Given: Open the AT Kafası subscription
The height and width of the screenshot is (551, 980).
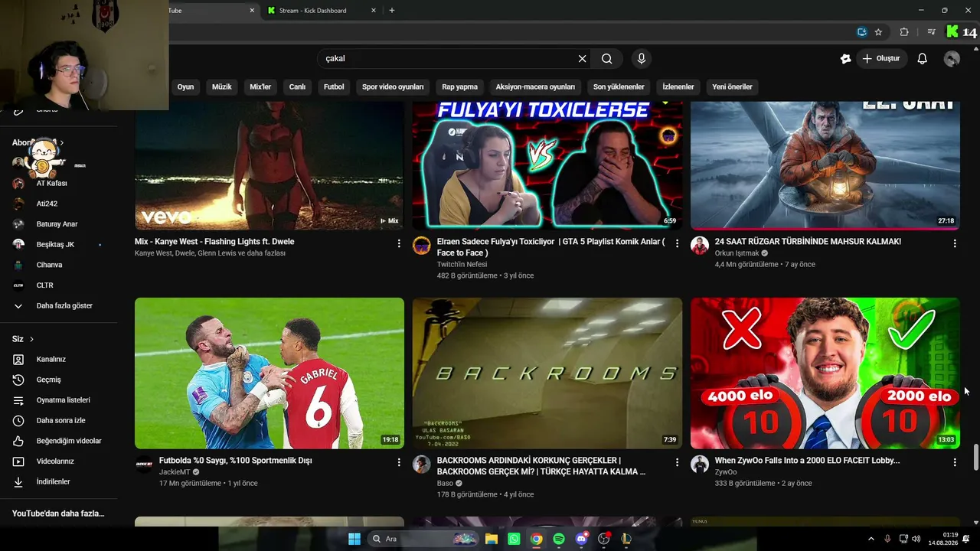Looking at the screenshot, I should pos(59,184).
